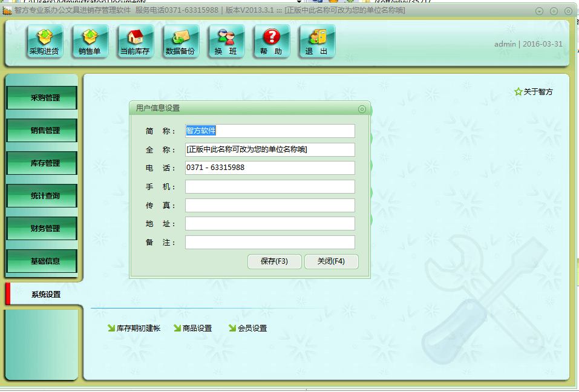Open the 商品设置 link

coord(193,328)
